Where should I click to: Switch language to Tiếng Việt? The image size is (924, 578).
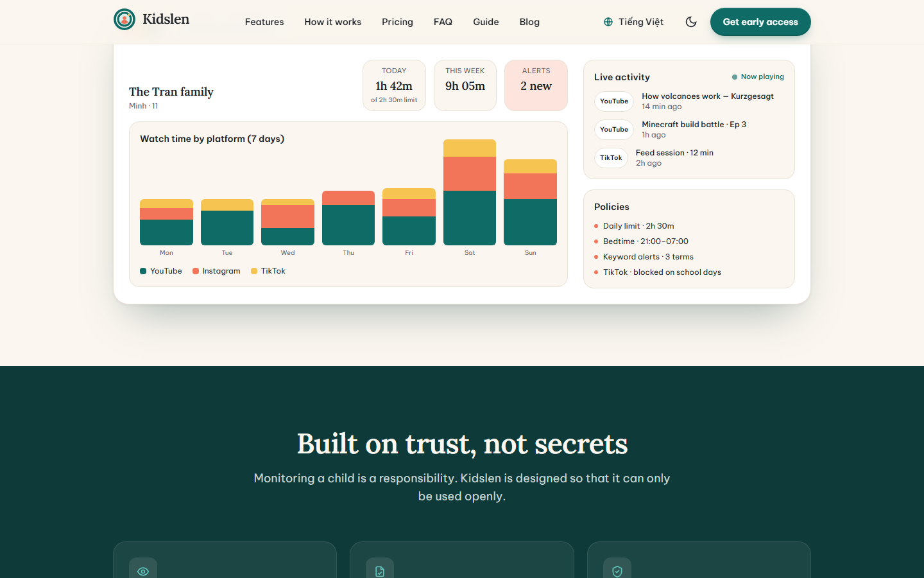click(x=633, y=22)
